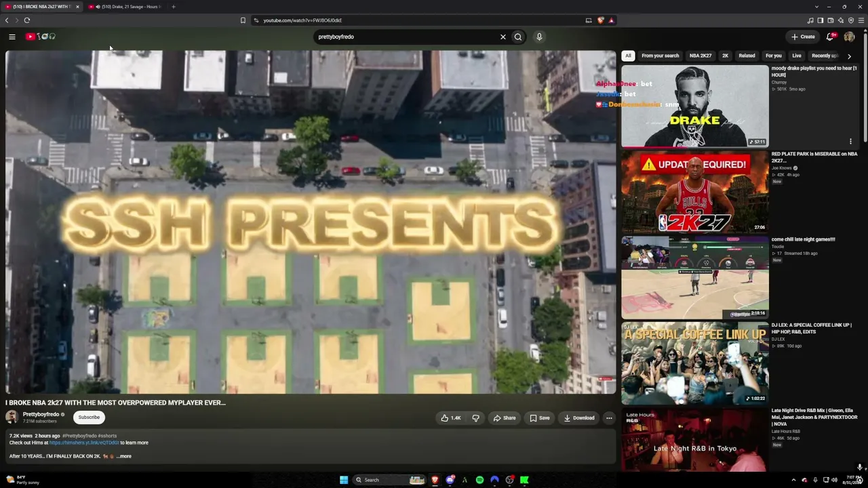Open the moody Drake playlist thumbnail
The height and width of the screenshot is (488, 868).
pyautogui.click(x=695, y=106)
